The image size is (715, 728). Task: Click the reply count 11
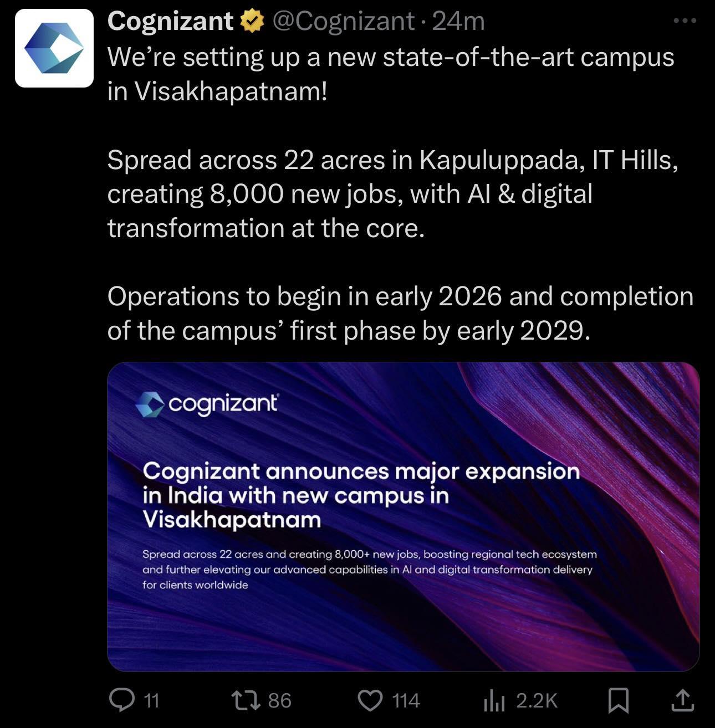151,701
